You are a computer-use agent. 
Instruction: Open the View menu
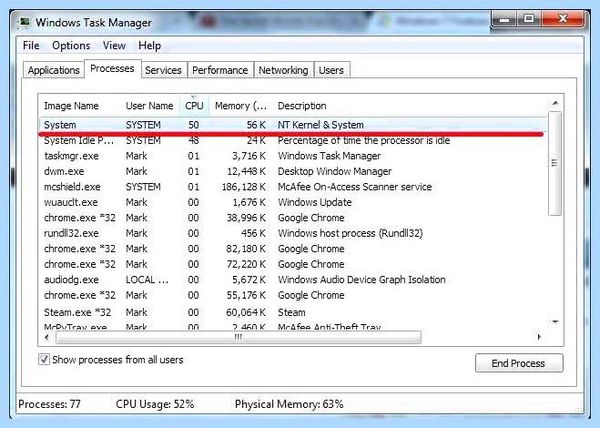coord(114,46)
